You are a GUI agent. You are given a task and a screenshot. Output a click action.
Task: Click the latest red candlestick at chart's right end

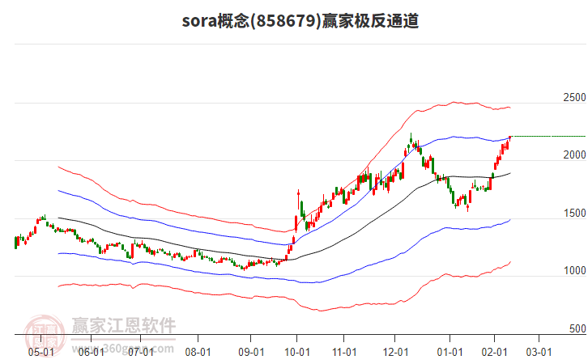510,138
